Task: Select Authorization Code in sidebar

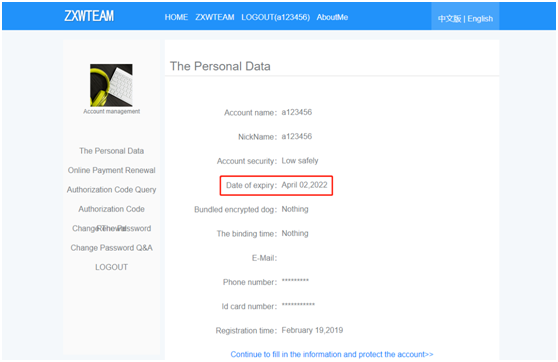Action: 111,209
